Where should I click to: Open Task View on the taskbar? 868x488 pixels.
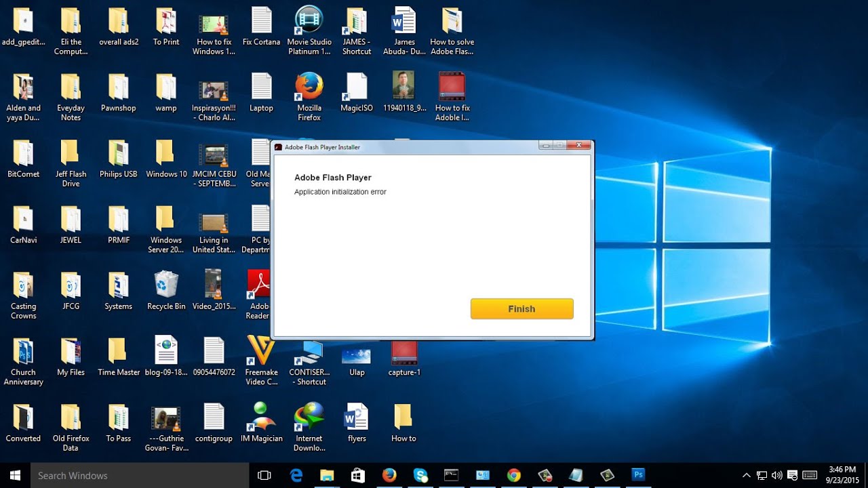pyautogui.click(x=264, y=475)
